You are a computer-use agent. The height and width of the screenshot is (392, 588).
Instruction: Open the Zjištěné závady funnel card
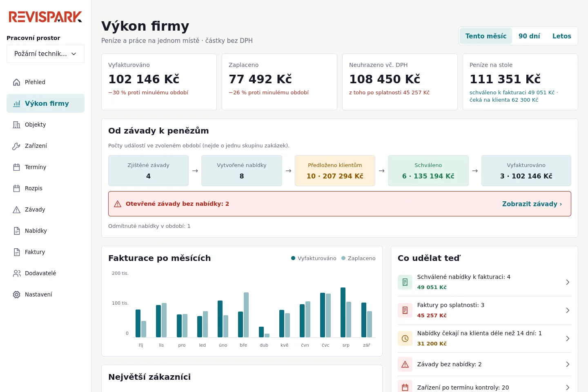tap(148, 171)
